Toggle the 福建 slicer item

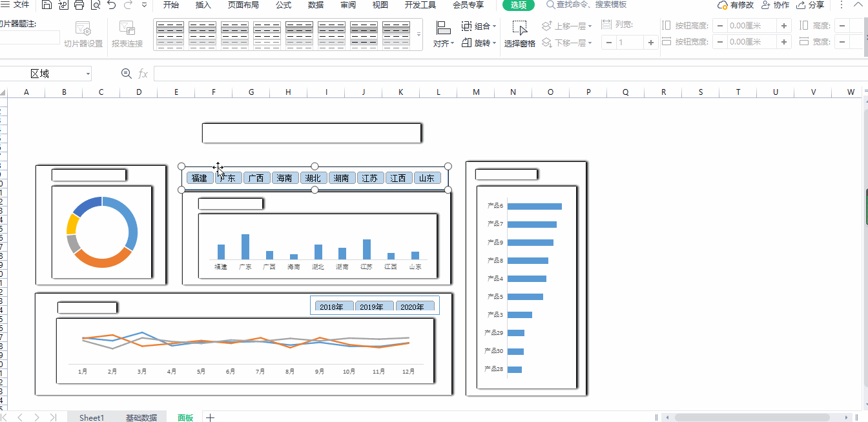(199, 178)
